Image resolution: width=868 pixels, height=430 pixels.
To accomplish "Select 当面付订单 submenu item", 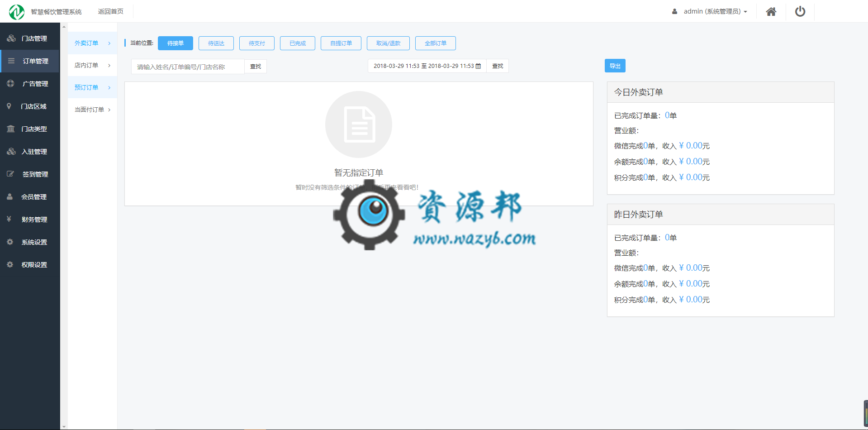I will [x=92, y=110].
